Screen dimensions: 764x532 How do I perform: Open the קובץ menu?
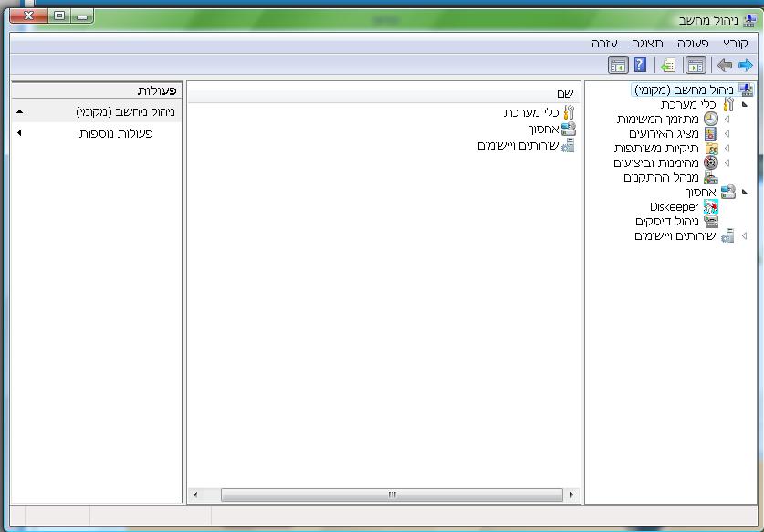tap(736, 44)
